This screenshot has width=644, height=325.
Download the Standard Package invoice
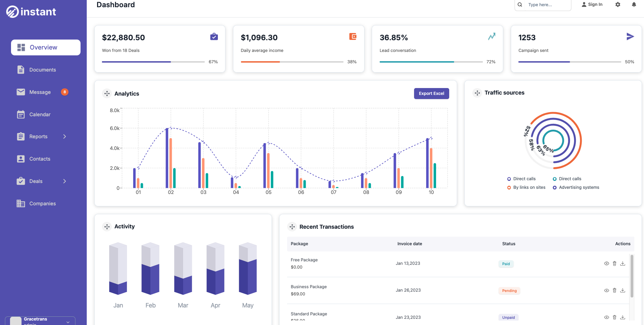(623, 317)
